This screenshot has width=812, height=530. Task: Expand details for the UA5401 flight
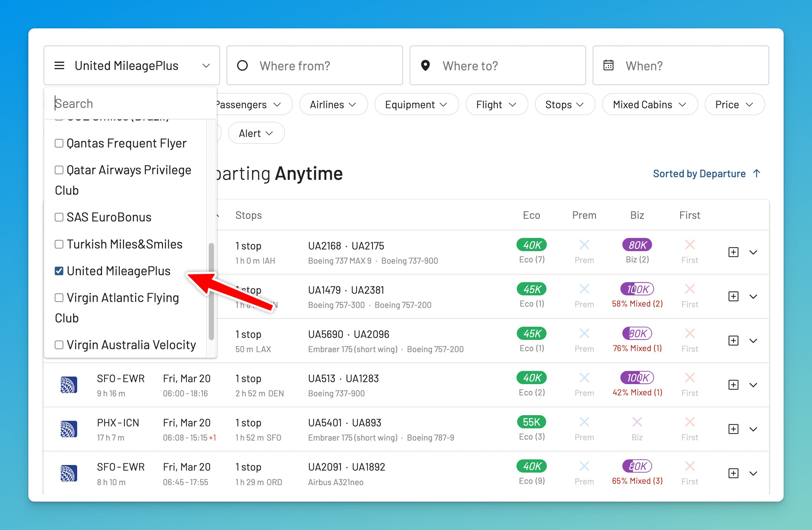[x=754, y=429]
